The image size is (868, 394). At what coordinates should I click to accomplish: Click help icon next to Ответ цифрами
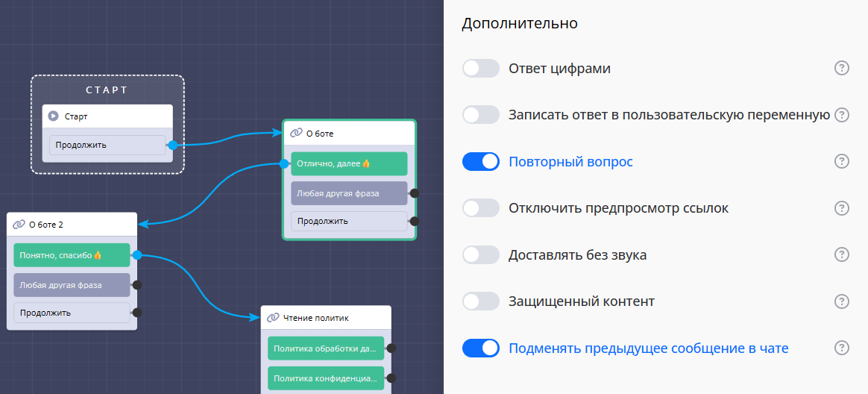tap(841, 69)
